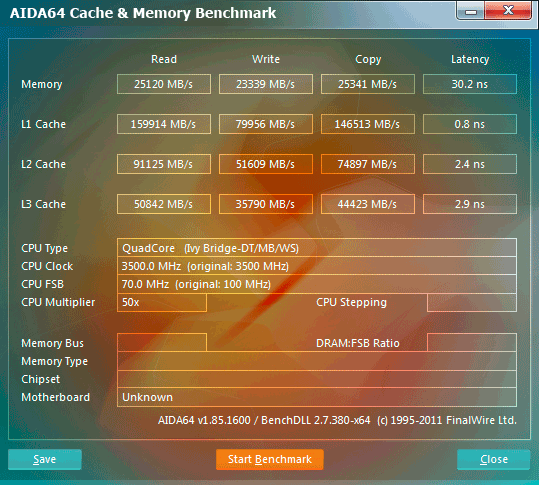Click the Memory row label
The image size is (539, 485).
coord(42,85)
